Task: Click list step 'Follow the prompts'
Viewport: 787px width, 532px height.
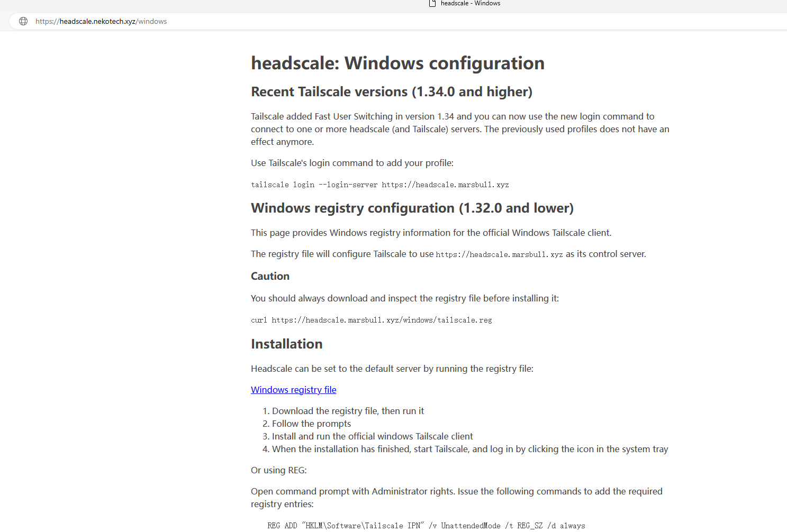Action: point(311,424)
